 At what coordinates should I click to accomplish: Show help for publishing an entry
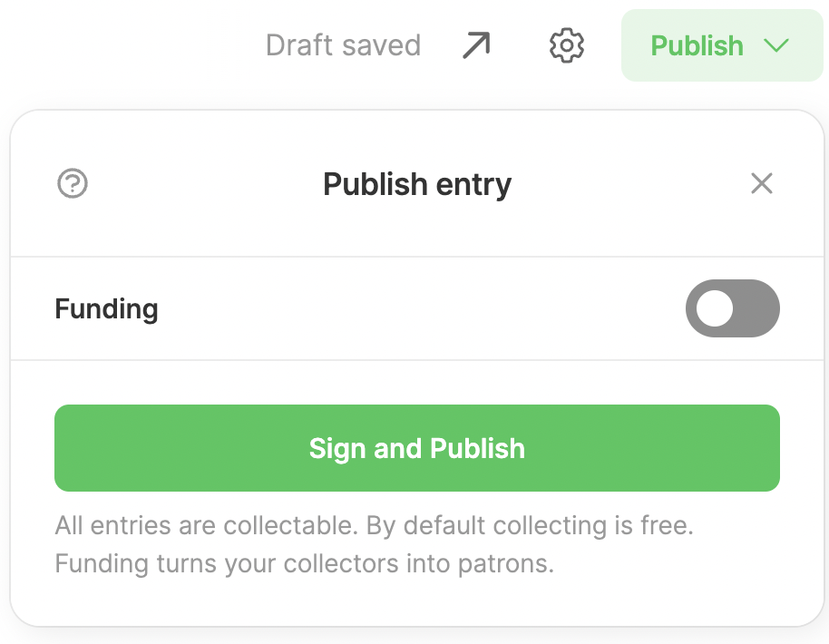[73, 183]
